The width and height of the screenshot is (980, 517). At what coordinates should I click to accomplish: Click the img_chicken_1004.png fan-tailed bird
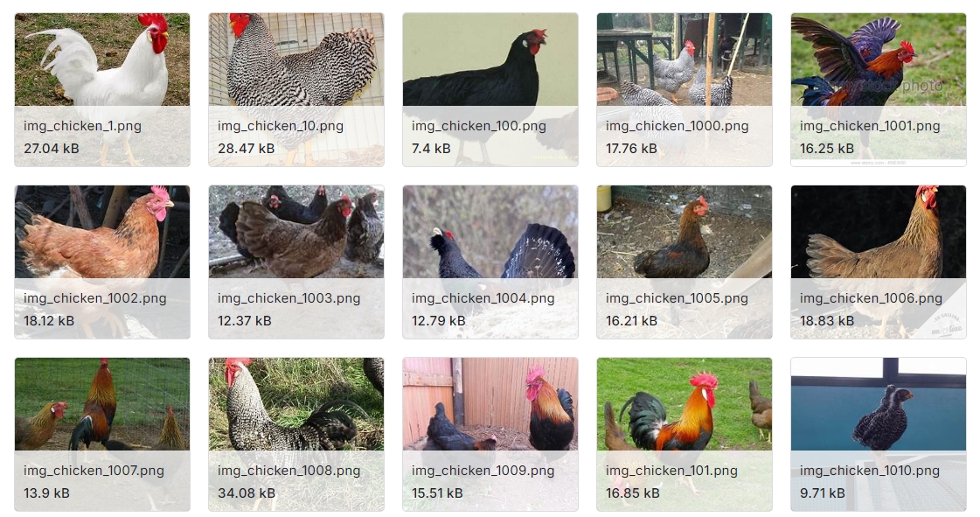490,262
